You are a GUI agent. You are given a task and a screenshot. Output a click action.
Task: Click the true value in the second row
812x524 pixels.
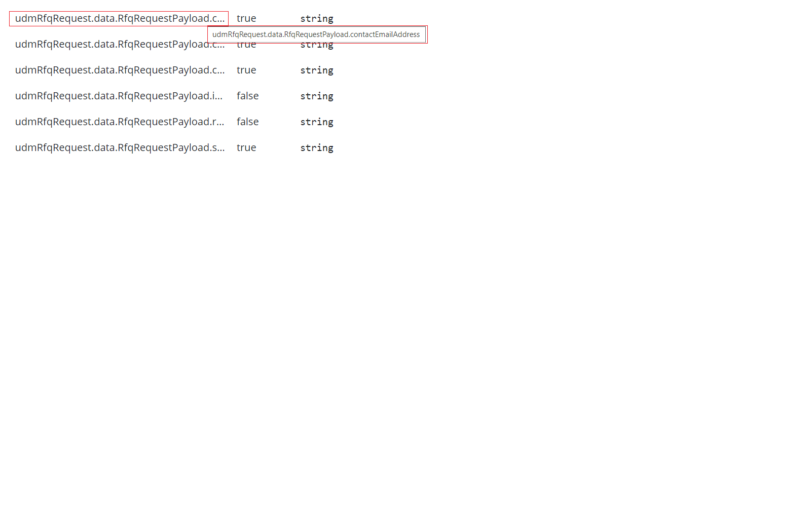pyautogui.click(x=246, y=44)
